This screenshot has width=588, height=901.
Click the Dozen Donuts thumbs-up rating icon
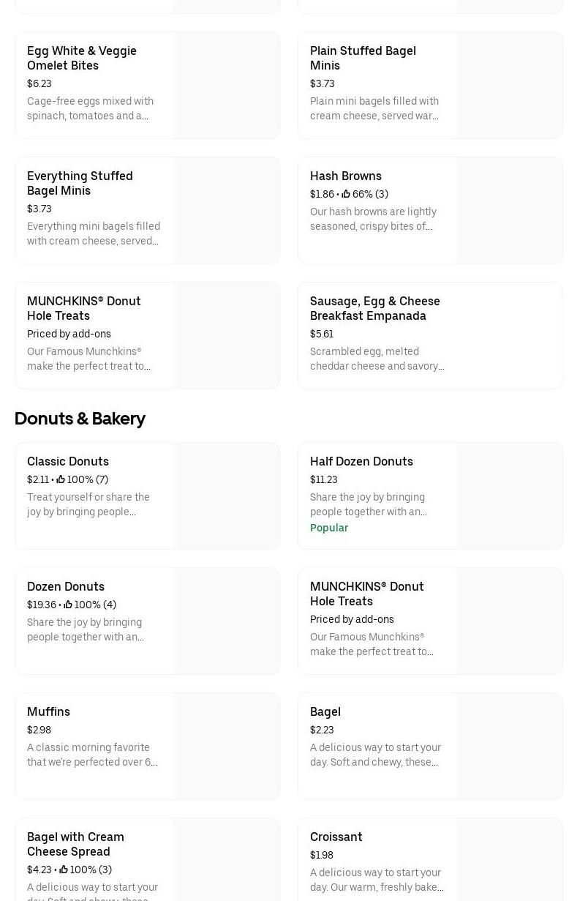68,605
